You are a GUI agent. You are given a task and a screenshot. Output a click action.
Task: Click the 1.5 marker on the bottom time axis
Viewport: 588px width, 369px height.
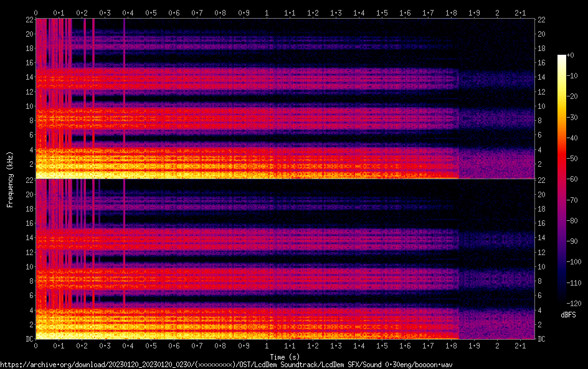382,345
